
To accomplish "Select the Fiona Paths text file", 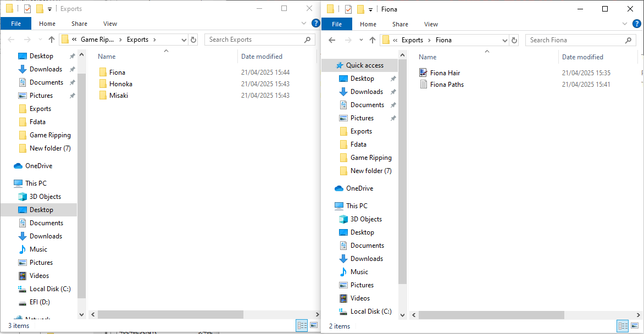I will 442,84.
